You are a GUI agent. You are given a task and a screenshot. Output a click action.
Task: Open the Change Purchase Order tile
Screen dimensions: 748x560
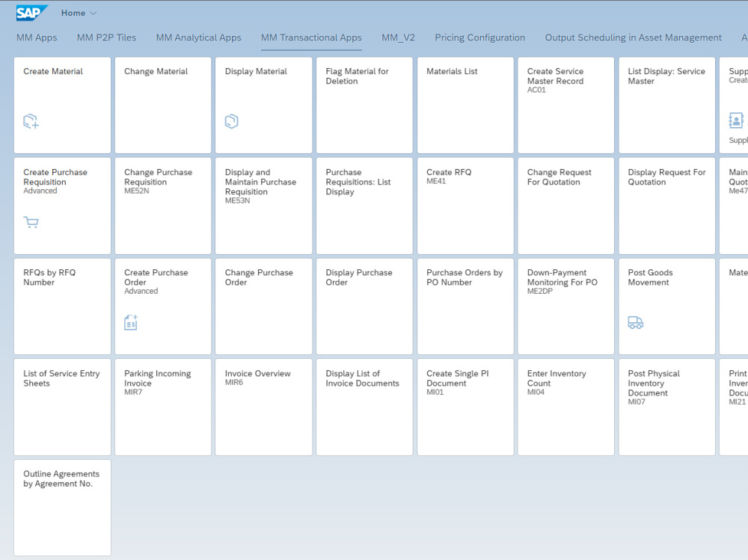(264, 307)
